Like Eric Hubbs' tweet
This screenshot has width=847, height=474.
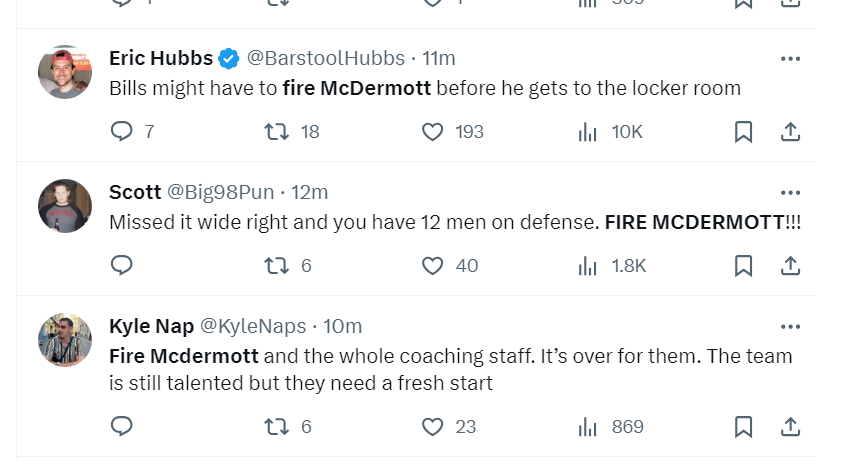(432, 132)
